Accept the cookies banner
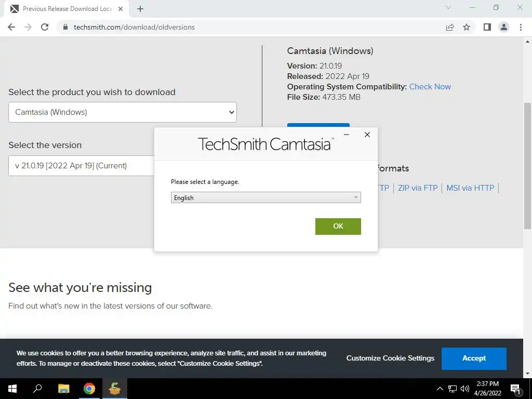532x399 pixels. (474, 358)
